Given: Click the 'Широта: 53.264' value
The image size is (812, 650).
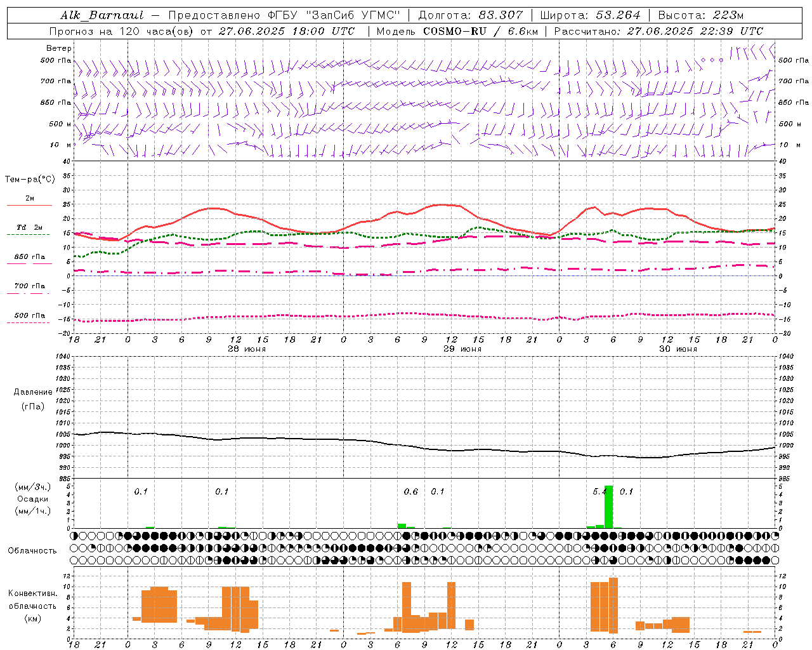Looking at the screenshot, I should pos(591,15).
